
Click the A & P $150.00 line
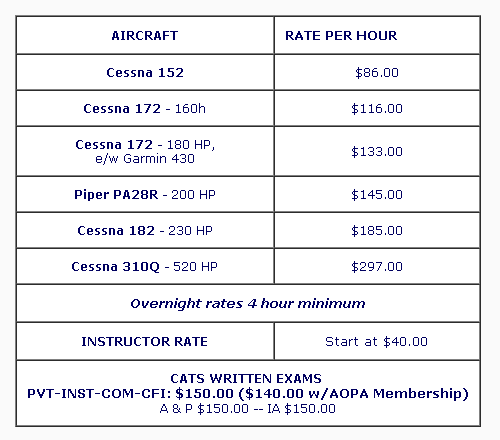coord(248,408)
